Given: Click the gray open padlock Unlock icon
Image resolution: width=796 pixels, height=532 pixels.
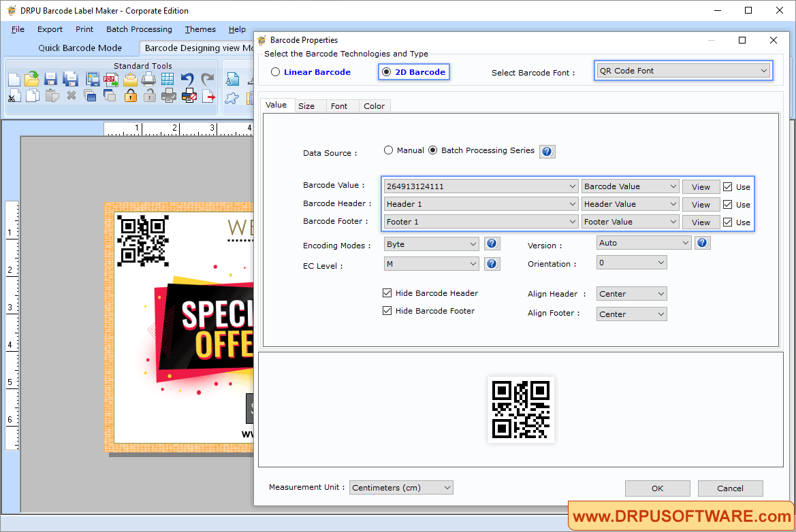Looking at the screenshot, I should click(x=149, y=95).
